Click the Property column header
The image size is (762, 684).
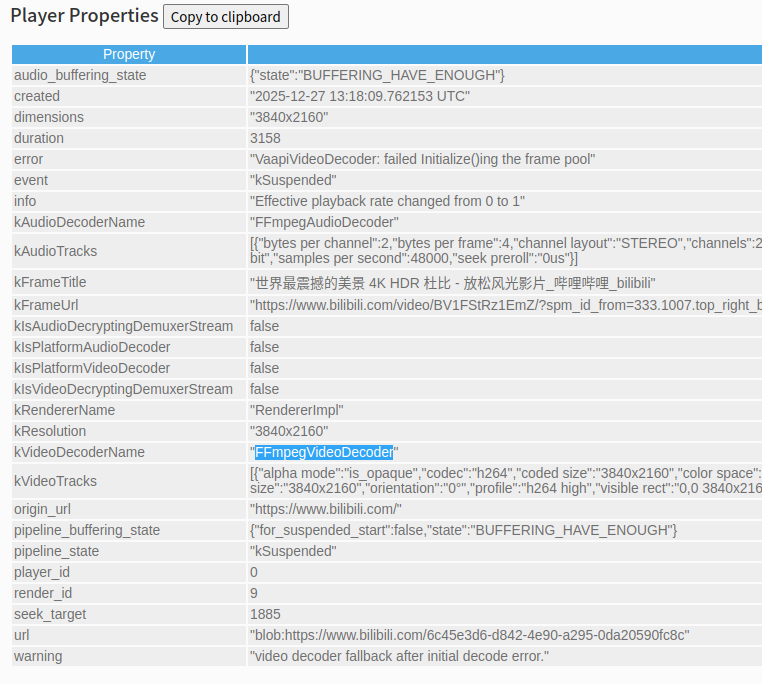(x=129, y=54)
